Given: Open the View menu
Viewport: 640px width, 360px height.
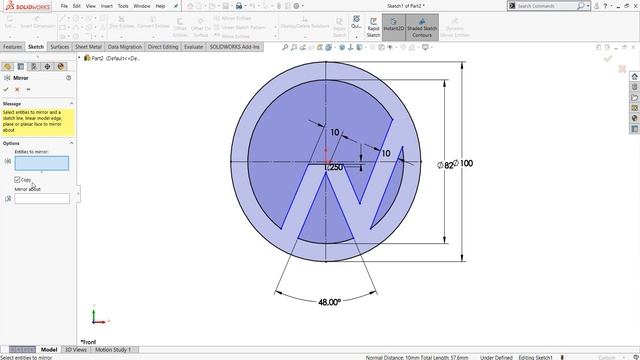Looking at the screenshot, I should [x=91, y=6].
